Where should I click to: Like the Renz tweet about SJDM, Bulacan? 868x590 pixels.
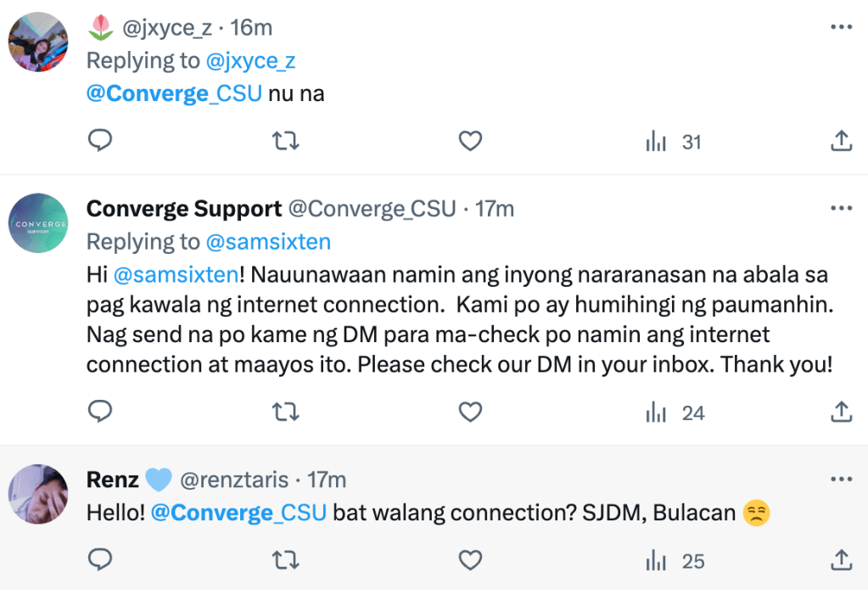click(x=470, y=560)
